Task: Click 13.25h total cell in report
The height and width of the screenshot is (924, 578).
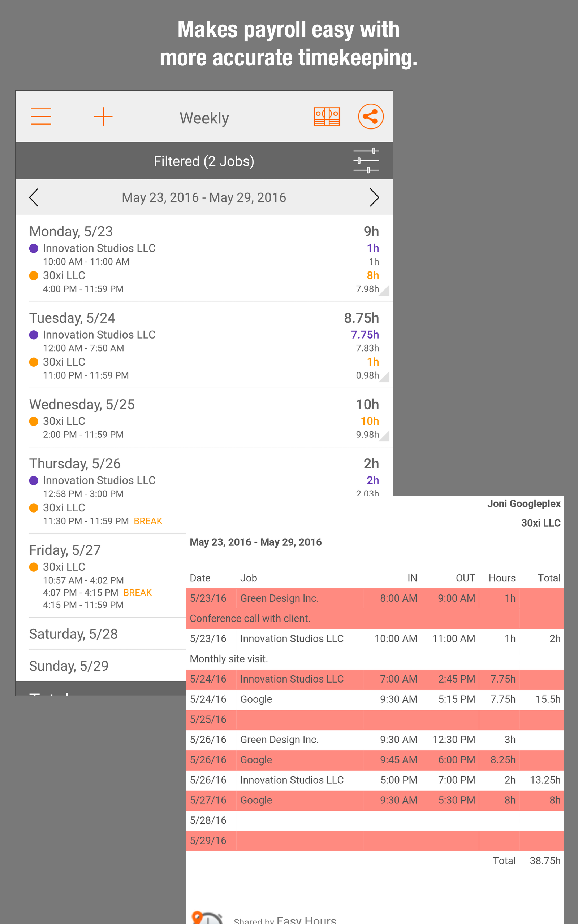Action: [545, 780]
